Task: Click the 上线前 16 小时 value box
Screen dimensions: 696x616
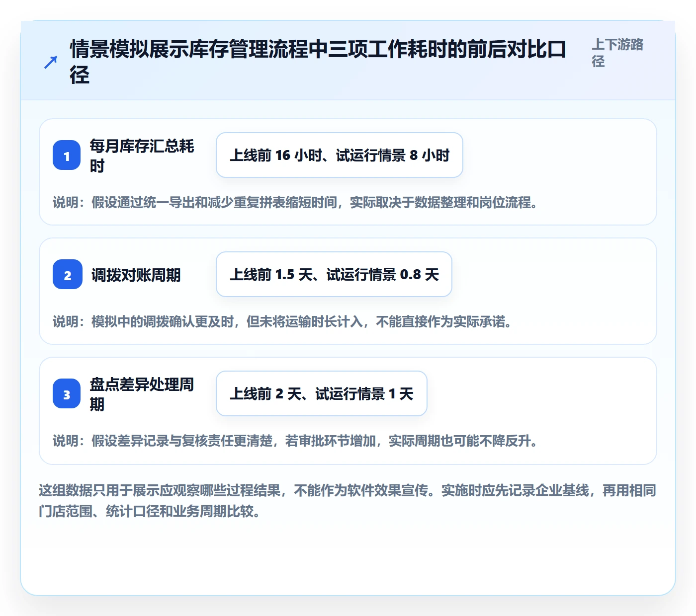Action: coord(340,155)
